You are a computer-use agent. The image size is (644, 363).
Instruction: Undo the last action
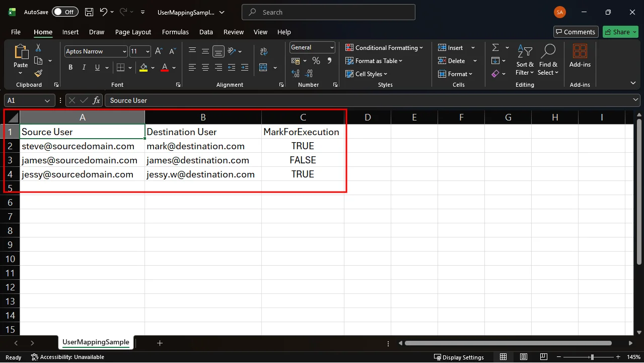pyautogui.click(x=104, y=12)
